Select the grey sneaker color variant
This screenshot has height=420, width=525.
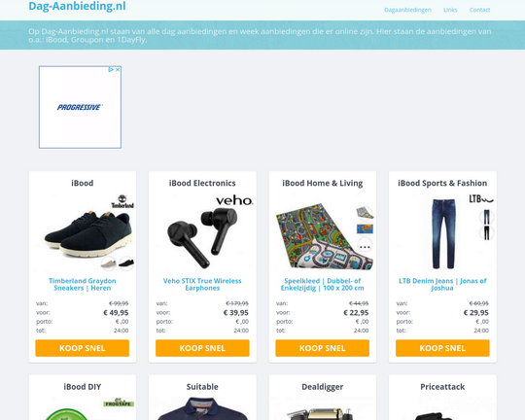109,263
